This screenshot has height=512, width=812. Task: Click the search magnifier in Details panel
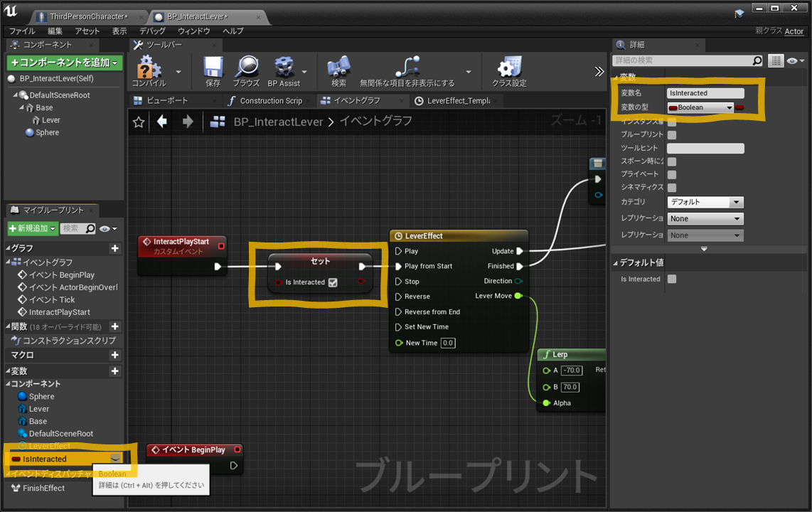[757, 60]
